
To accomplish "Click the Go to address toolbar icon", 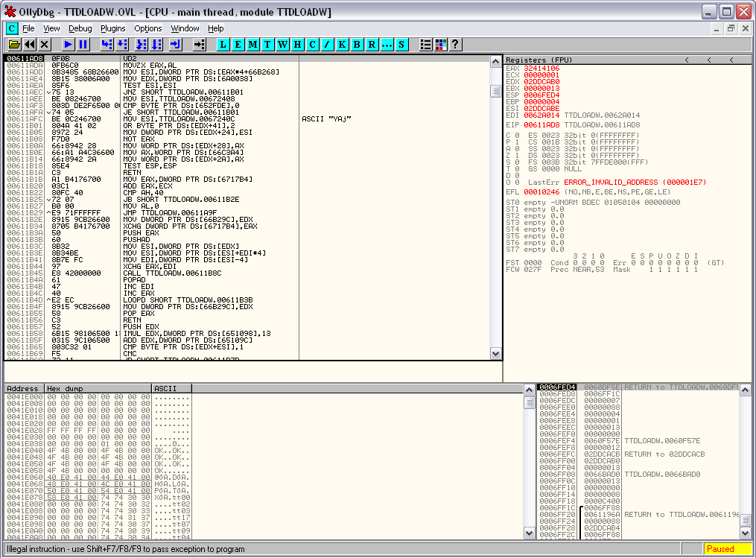I will (x=199, y=45).
